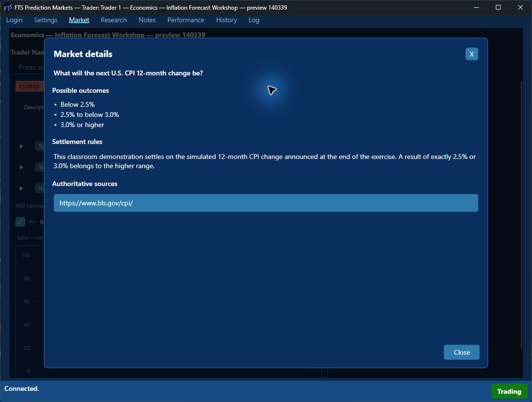Minimize the FTS Prediction Markets window
This screenshot has height=402, width=532.
[476, 7]
